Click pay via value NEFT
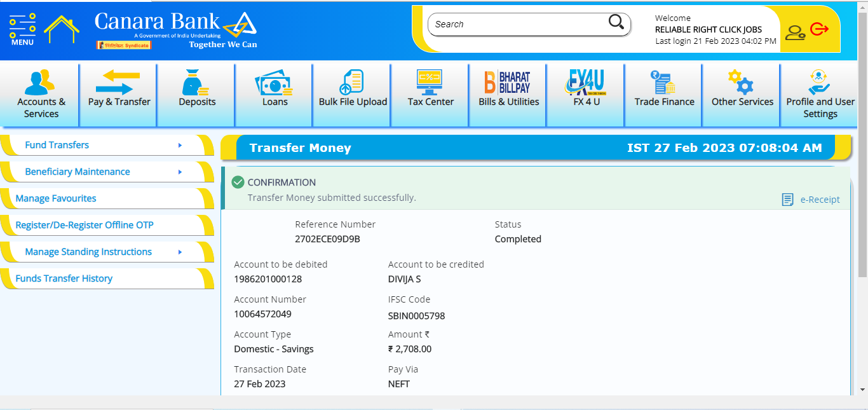This screenshot has width=868, height=410. click(x=399, y=384)
